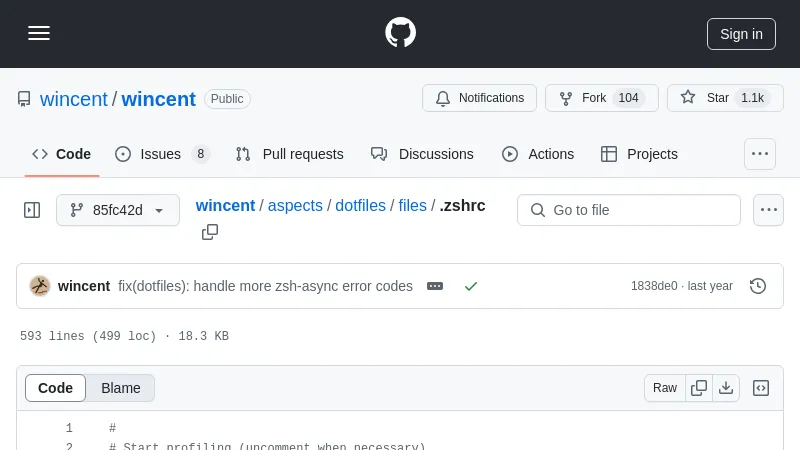
Task: Expand additional repository tabs menu
Action: click(x=760, y=154)
